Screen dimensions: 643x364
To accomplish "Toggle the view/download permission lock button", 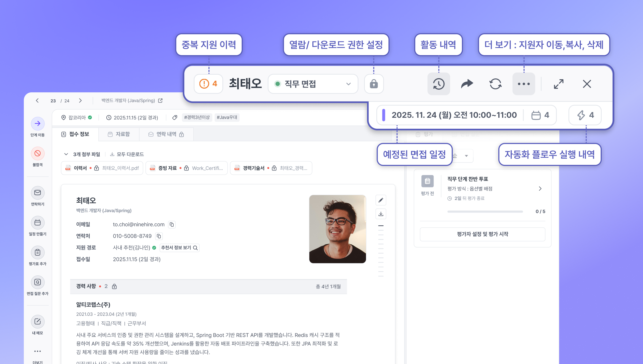I will coord(374,84).
